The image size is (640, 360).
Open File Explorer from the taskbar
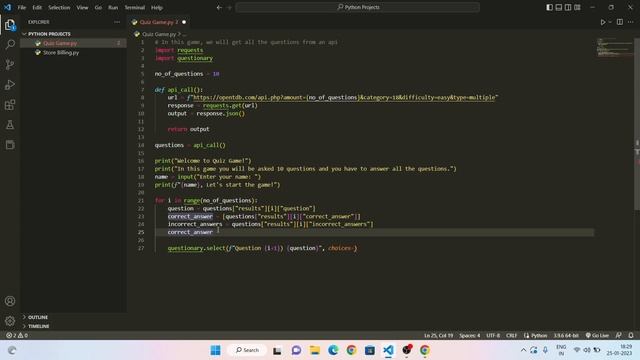tap(315, 350)
